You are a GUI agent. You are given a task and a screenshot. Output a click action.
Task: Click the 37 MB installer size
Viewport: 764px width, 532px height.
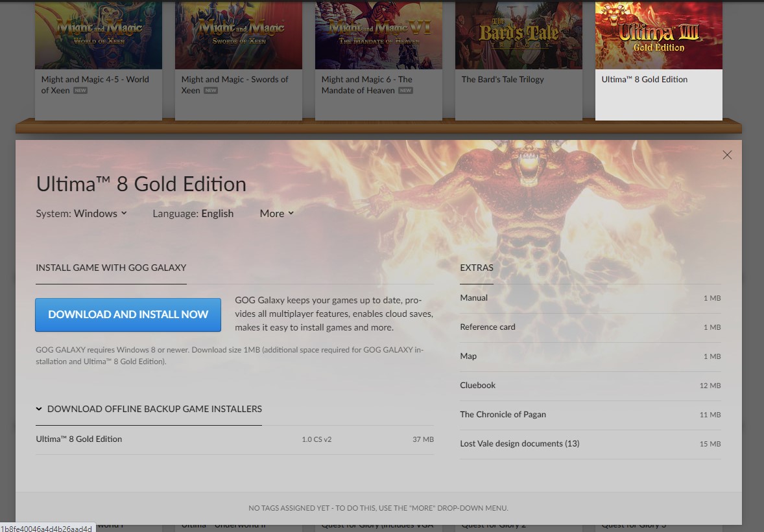pos(423,439)
